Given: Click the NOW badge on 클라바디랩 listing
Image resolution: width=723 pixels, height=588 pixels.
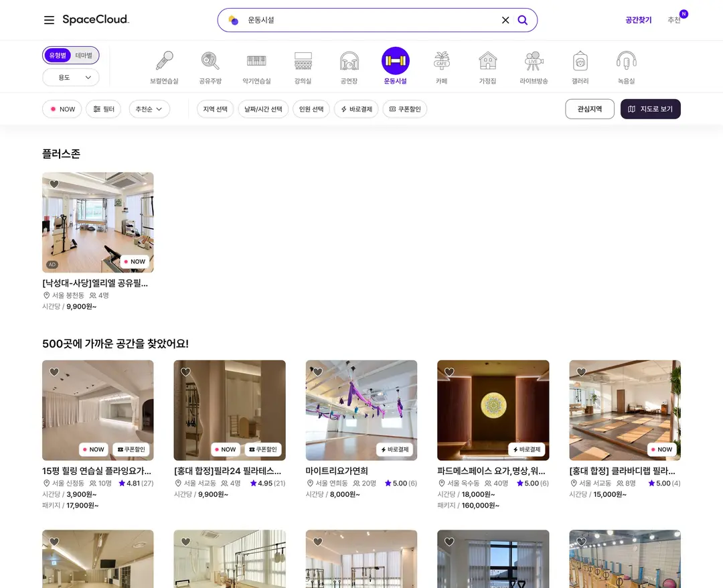Looking at the screenshot, I should pos(661,449).
